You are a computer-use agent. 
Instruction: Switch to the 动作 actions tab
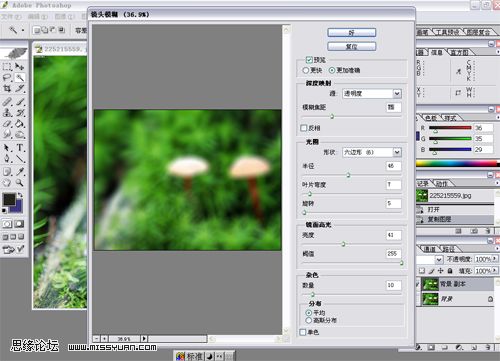point(442,184)
